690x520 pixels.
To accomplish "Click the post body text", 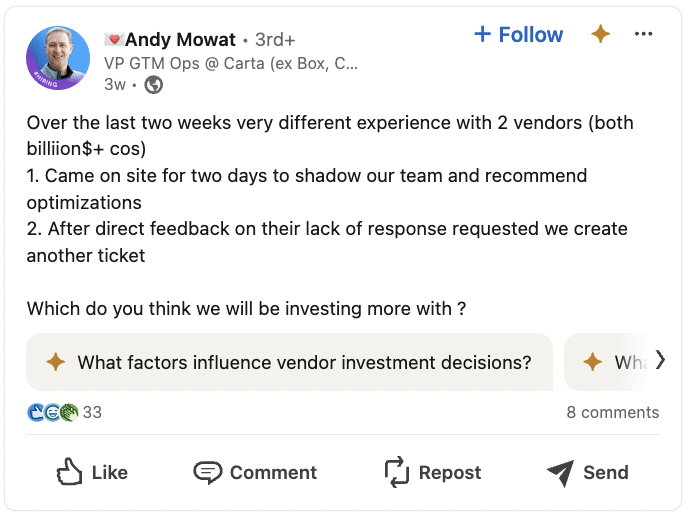I will [330, 215].
